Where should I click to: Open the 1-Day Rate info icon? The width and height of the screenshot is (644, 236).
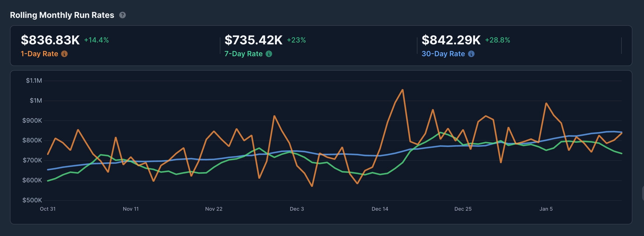(64, 54)
